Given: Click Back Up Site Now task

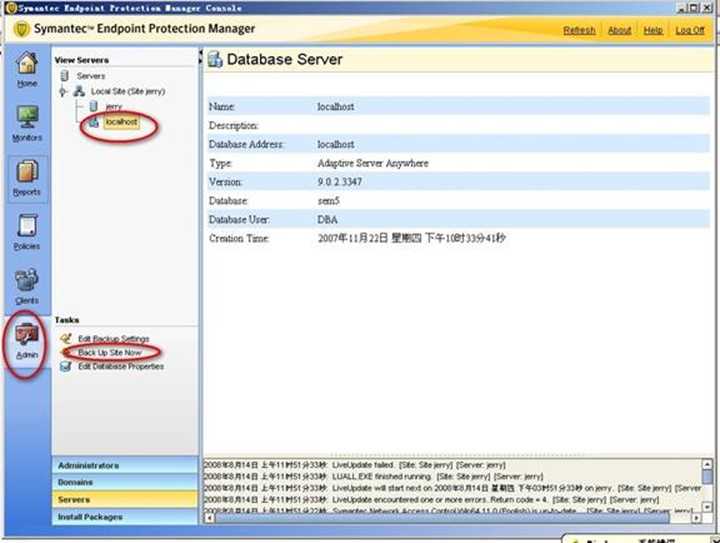Looking at the screenshot, I should [x=110, y=353].
